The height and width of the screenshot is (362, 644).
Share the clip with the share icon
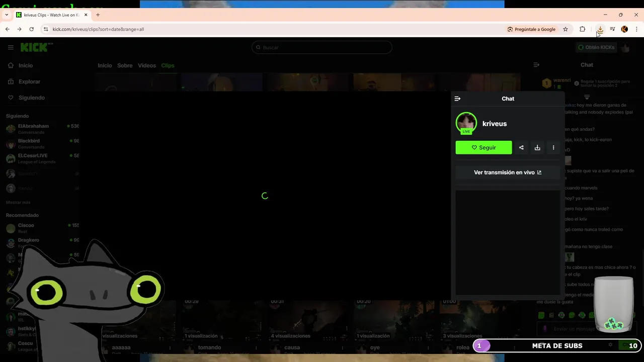click(521, 147)
